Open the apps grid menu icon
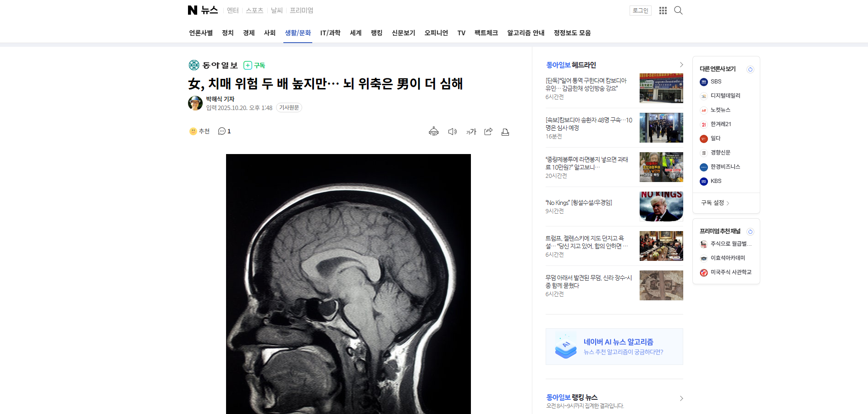The image size is (868, 414). pyautogui.click(x=663, y=11)
